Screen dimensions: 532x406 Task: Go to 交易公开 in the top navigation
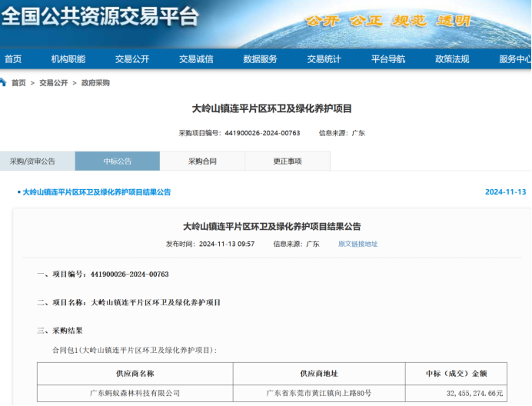(x=132, y=59)
